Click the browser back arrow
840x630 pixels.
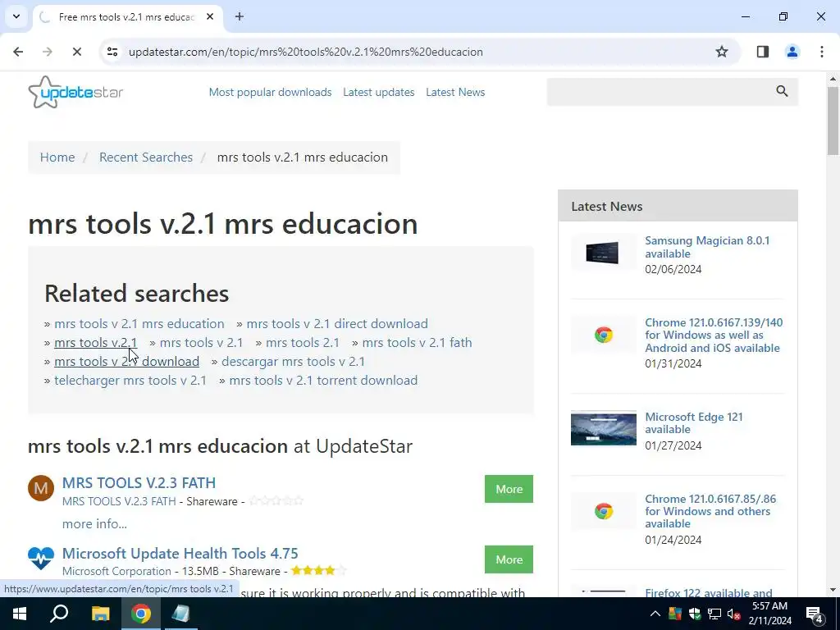tap(18, 52)
